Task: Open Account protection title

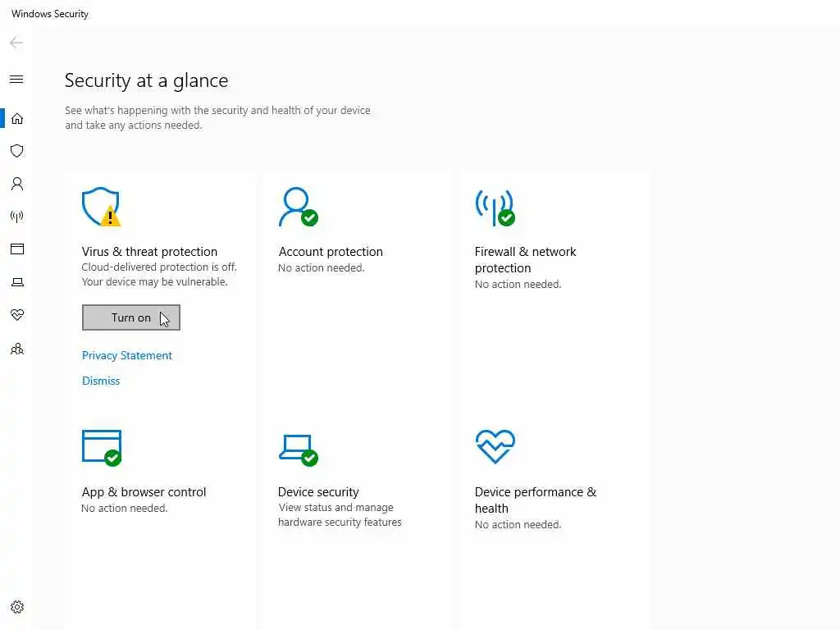Action: (x=331, y=252)
